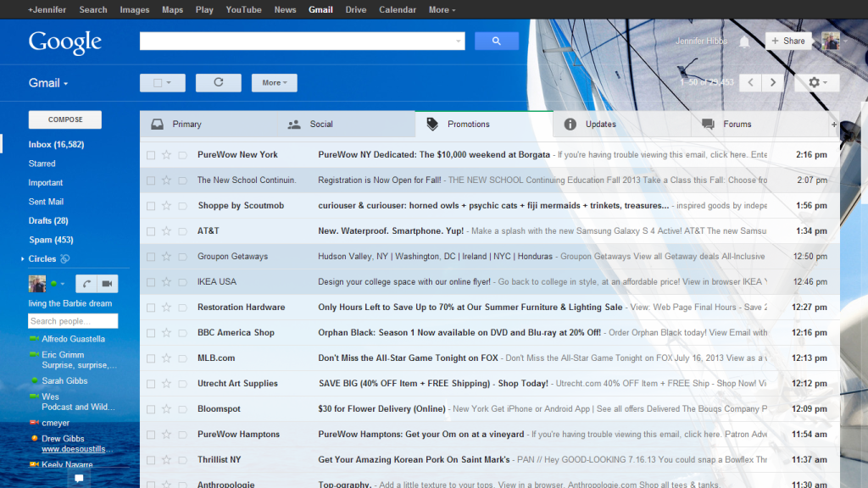Expand the More actions dropdown
Image resolution: width=868 pixels, height=488 pixels.
[274, 82]
